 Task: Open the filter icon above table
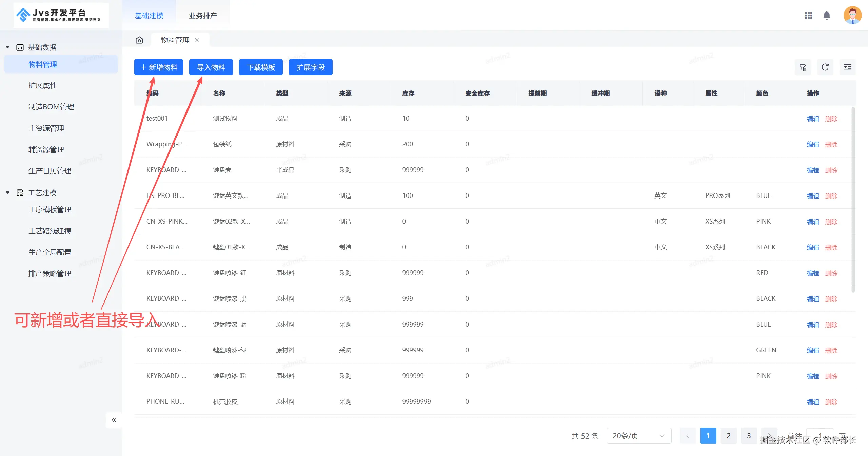coord(803,67)
